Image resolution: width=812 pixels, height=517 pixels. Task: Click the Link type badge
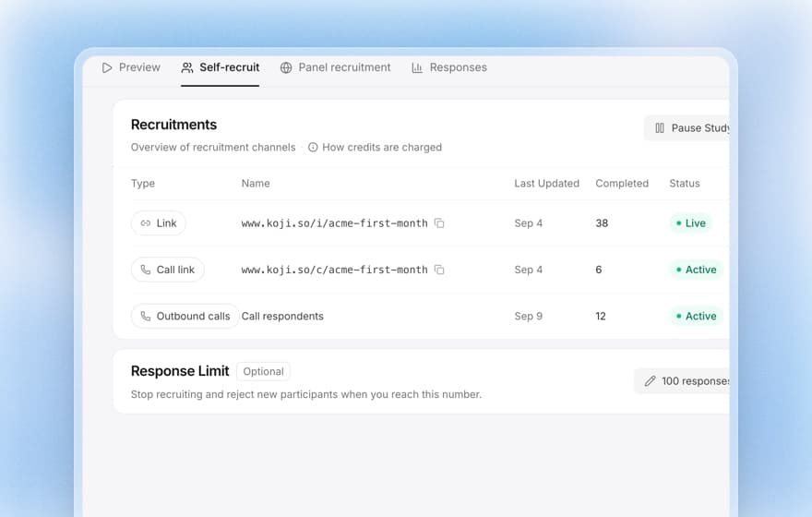pos(159,223)
